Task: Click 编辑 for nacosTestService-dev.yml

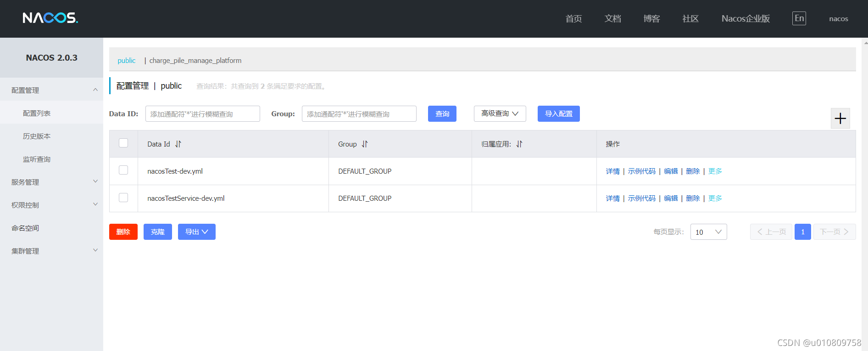Action: [x=671, y=198]
